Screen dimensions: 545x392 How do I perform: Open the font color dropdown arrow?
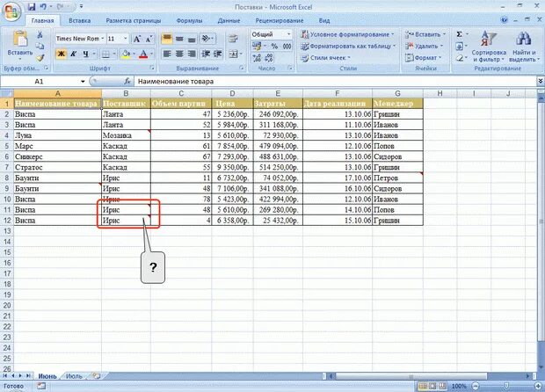tap(151, 54)
